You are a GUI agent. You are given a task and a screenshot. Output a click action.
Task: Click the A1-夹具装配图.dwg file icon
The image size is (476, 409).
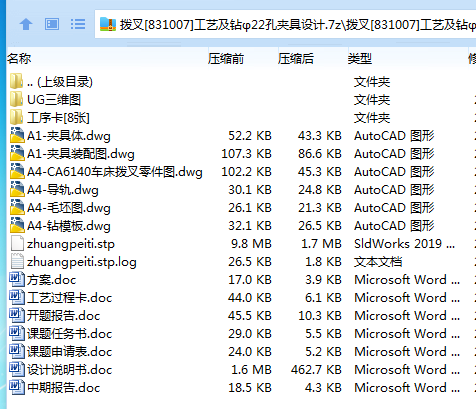(x=17, y=154)
